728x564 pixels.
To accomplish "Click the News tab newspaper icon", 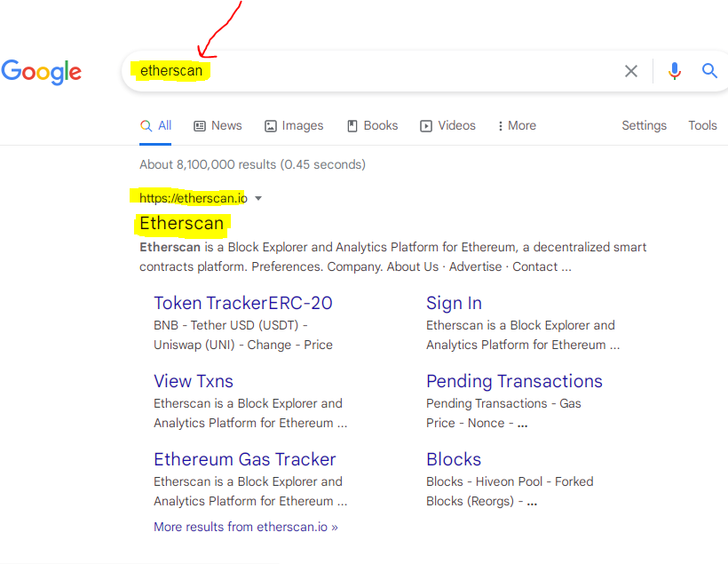I will (x=200, y=126).
